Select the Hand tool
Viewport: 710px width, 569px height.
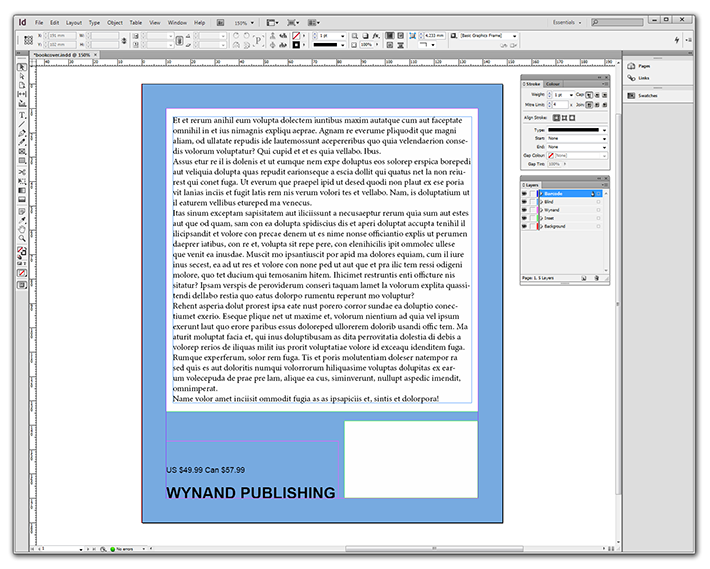click(22, 230)
